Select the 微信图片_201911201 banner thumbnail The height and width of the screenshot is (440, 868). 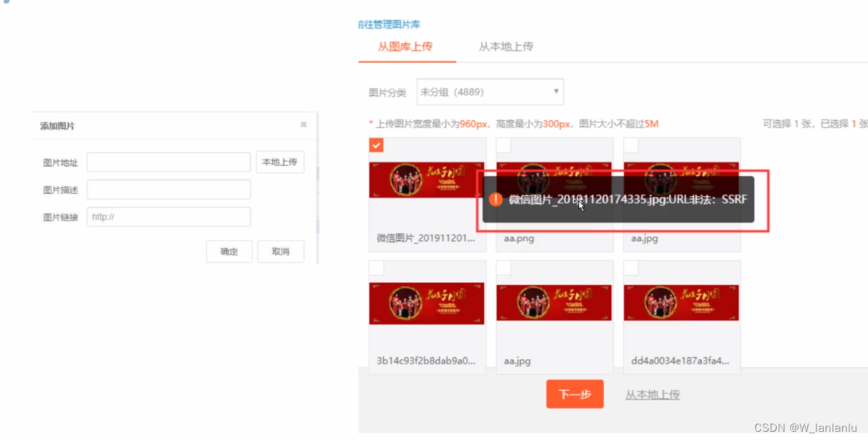pos(427,180)
